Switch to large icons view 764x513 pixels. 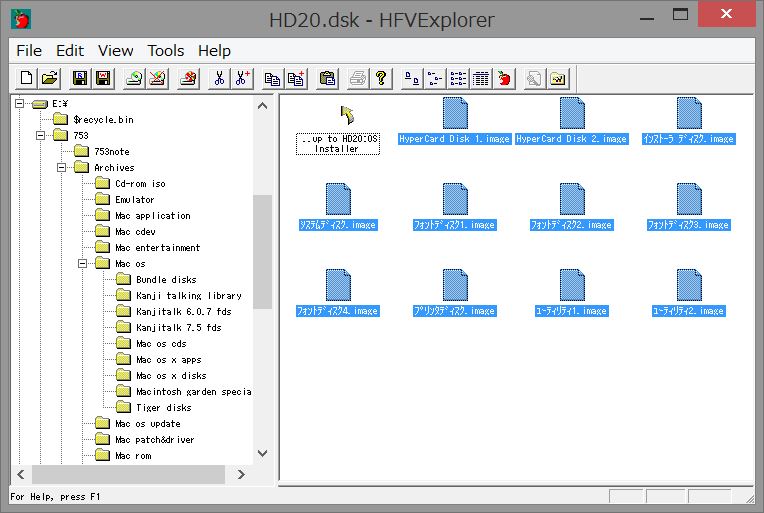412,78
